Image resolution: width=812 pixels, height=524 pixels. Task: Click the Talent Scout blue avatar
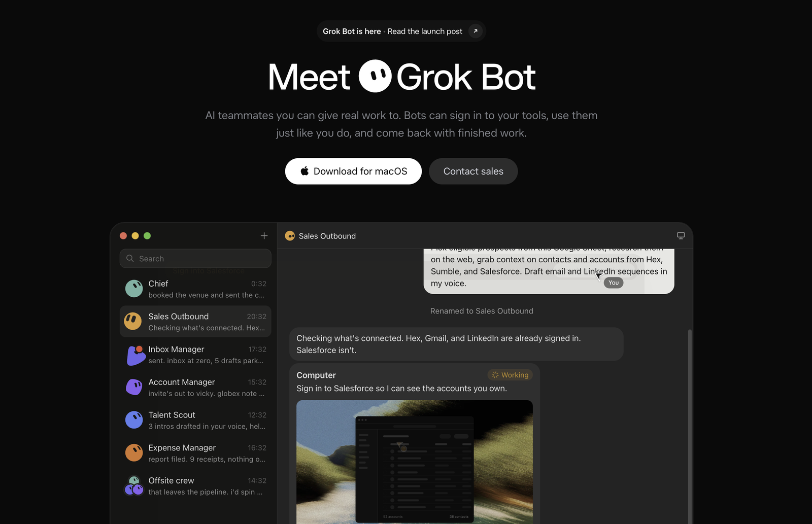click(x=134, y=420)
